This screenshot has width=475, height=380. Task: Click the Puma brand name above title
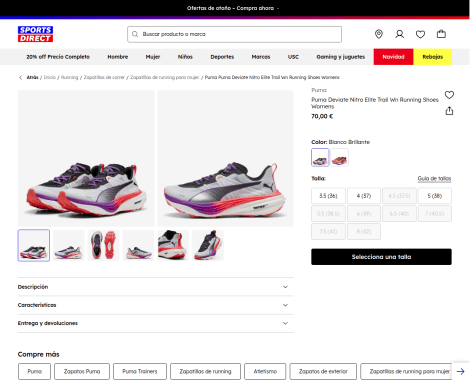tap(319, 90)
